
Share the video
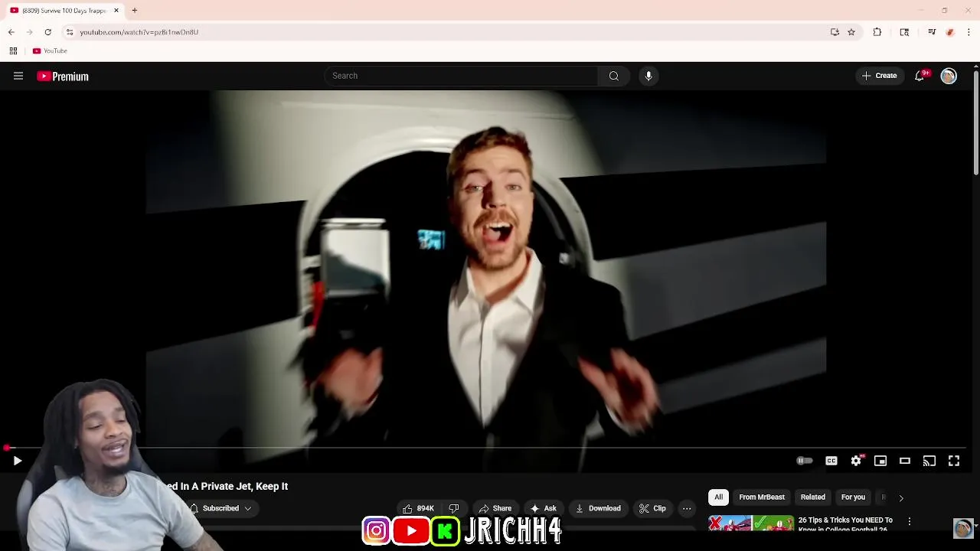(x=495, y=508)
